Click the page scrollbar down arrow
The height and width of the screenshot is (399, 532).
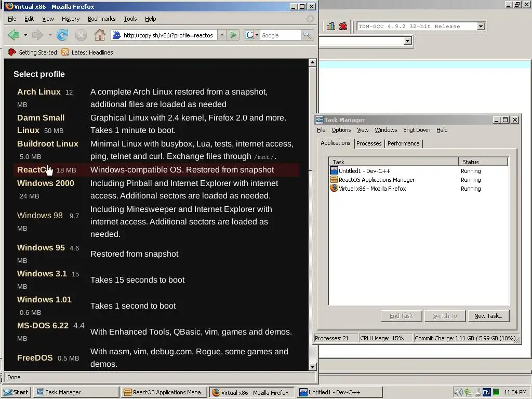coord(312,367)
